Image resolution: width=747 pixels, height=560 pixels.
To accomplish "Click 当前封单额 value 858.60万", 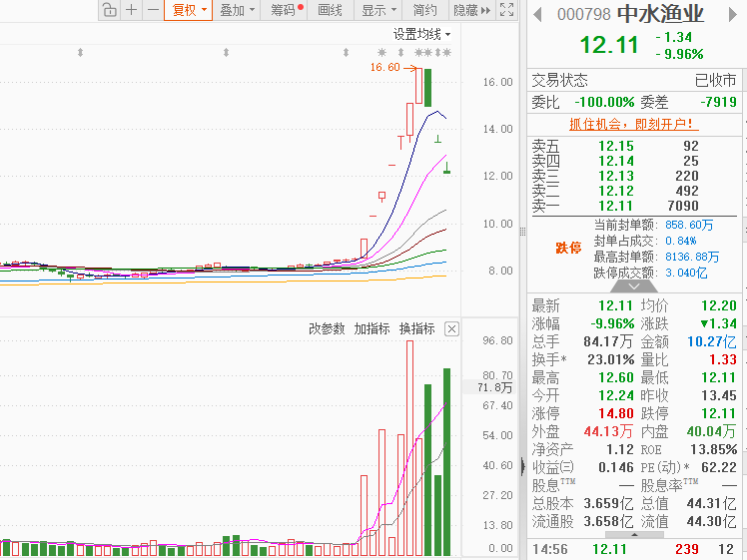I will pyautogui.click(x=689, y=225).
